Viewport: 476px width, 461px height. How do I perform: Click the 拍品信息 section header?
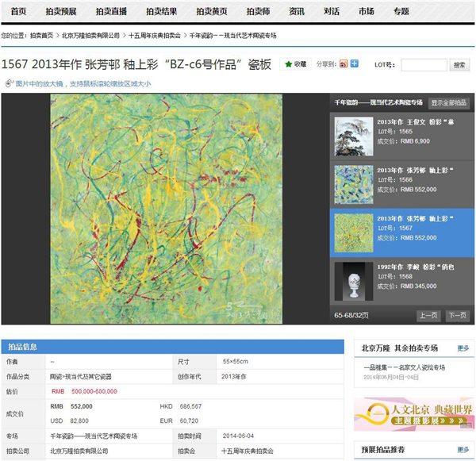(x=172, y=347)
